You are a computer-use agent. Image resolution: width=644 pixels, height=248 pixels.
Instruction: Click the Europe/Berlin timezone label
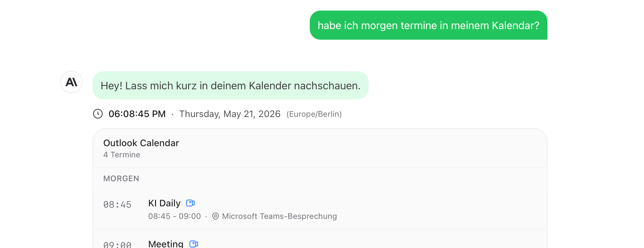coord(314,114)
